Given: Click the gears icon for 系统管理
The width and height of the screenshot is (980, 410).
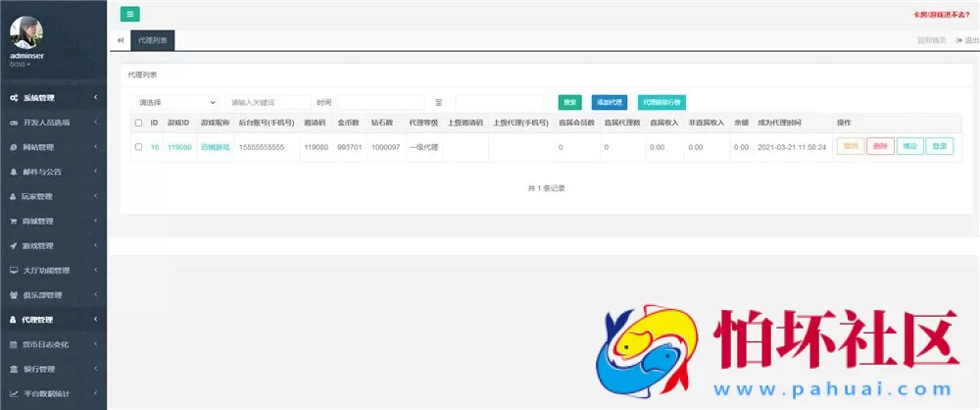Looking at the screenshot, I should 14,98.
